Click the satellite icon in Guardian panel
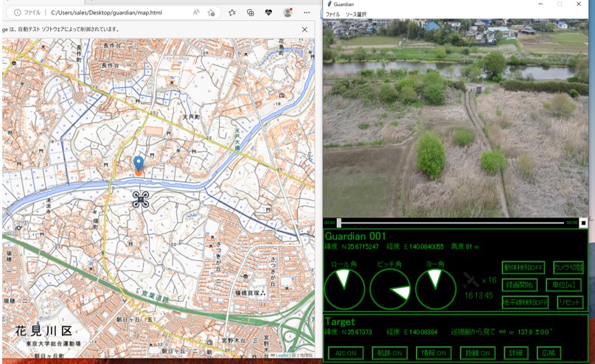The height and width of the screenshot is (364, 595). [x=470, y=281]
